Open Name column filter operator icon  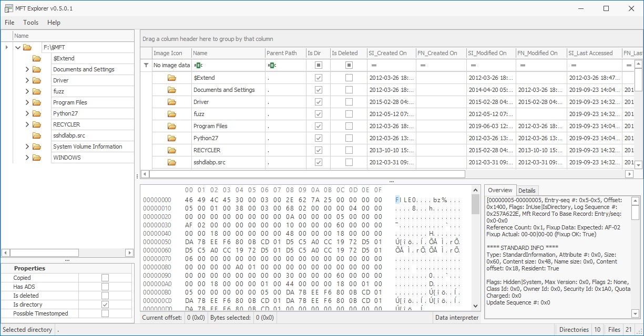tap(198, 65)
